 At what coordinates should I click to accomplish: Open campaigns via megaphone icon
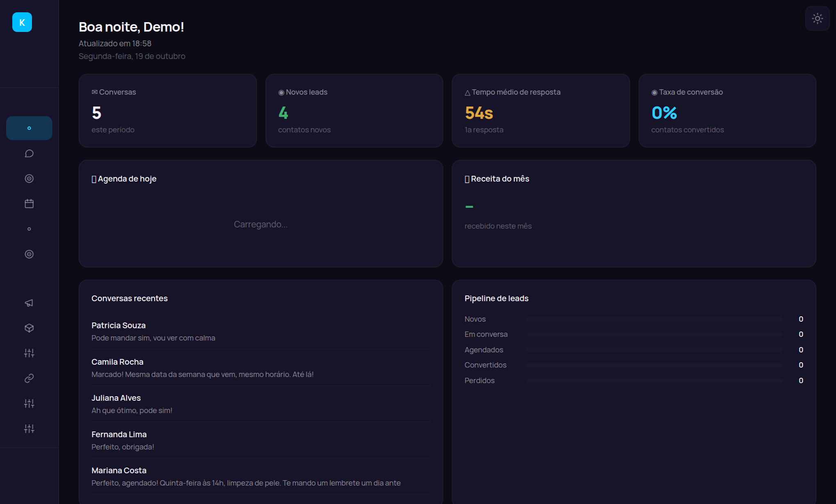pyautogui.click(x=29, y=303)
